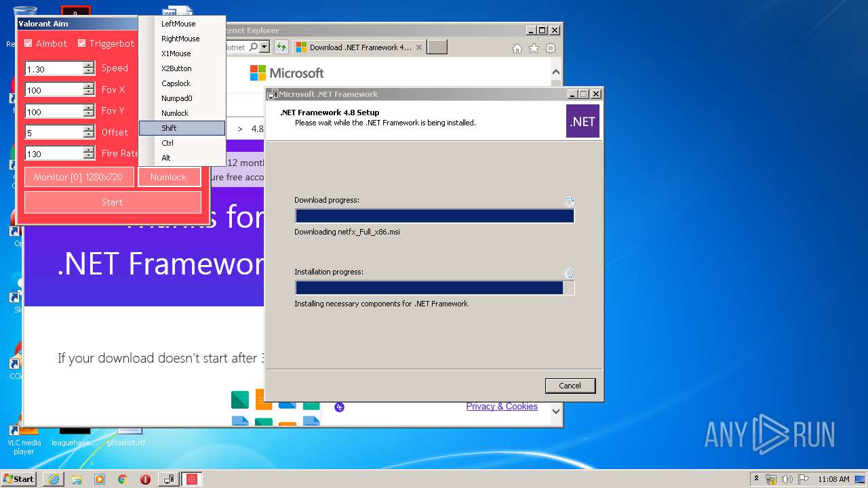Click the IE refresh/compatibility arrows button

pyautogui.click(x=281, y=47)
